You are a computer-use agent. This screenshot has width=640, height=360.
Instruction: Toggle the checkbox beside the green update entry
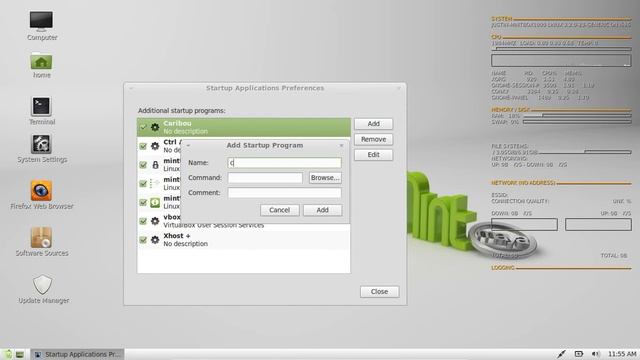point(143,202)
